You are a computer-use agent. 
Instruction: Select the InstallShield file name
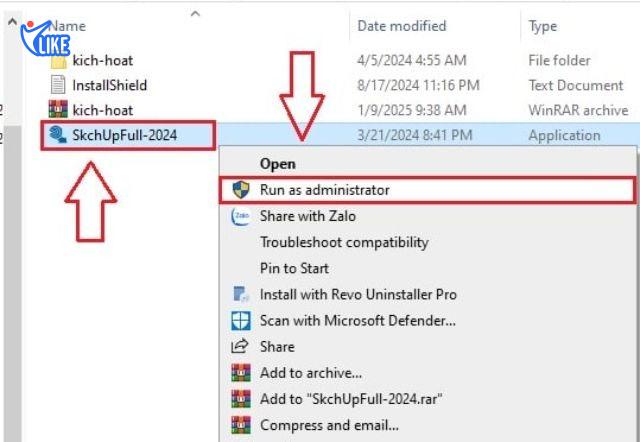click(x=109, y=85)
